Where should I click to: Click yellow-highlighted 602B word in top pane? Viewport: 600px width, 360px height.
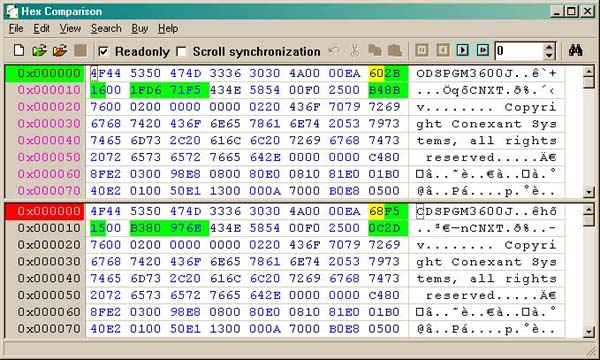pyautogui.click(x=384, y=73)
